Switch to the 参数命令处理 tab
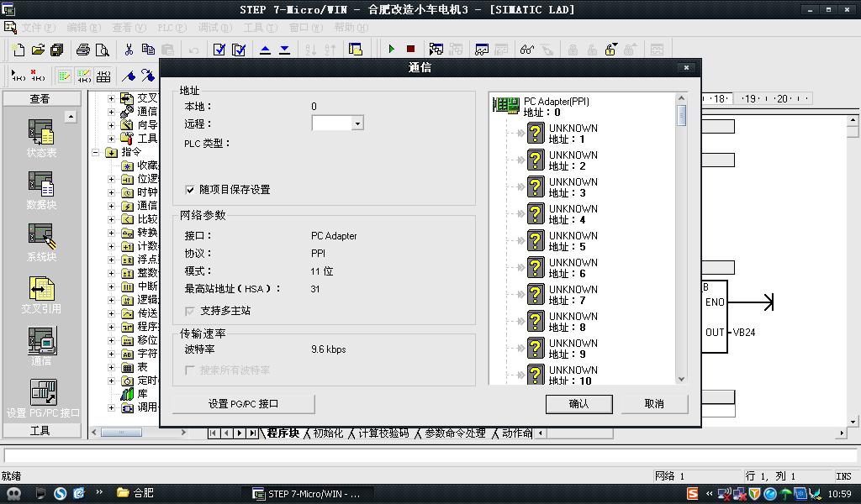 pyautogui.click(x=455, y=433)
